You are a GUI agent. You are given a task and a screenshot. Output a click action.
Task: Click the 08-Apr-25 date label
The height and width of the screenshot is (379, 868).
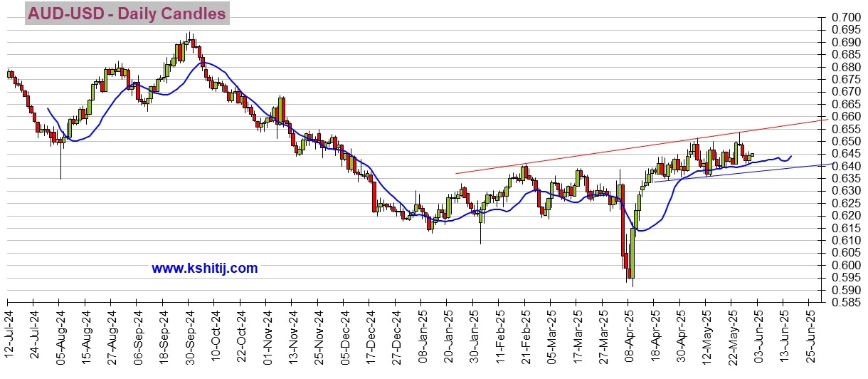point(628,334)
